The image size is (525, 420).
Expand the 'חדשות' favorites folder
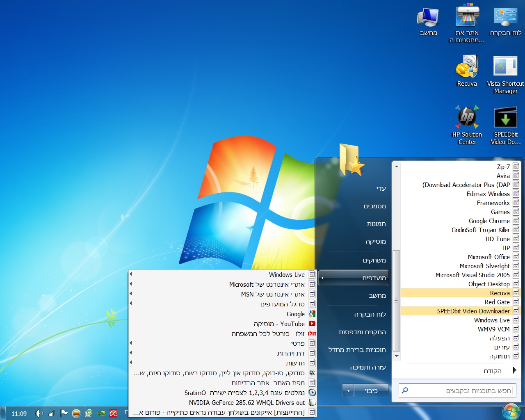[x=222, y=363]
